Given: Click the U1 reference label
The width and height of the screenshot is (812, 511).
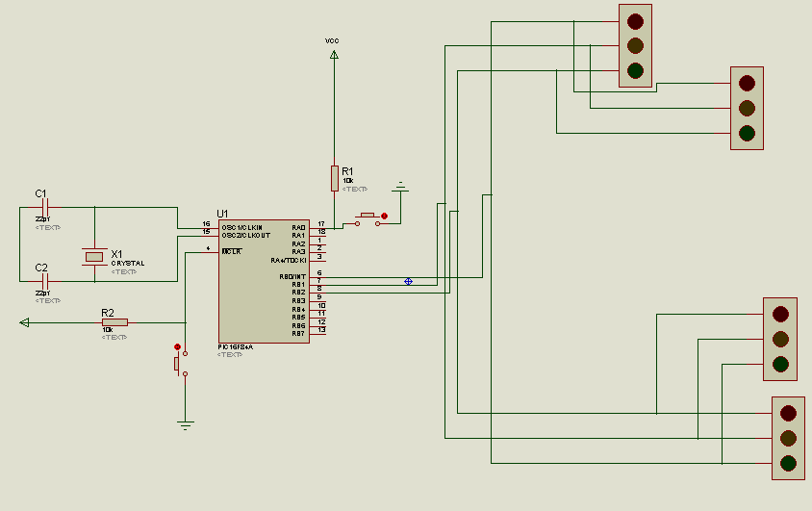Looking at the screenshot, I should (x=222, y=214).
